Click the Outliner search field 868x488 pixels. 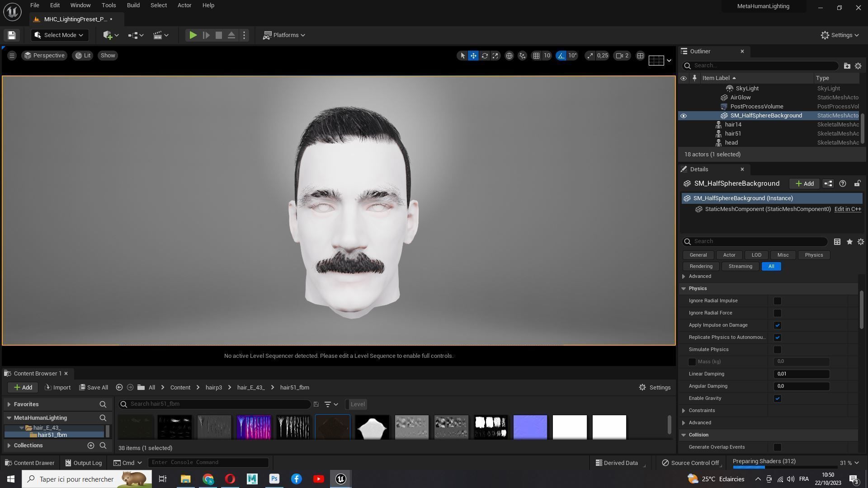[x=761, y=66]
